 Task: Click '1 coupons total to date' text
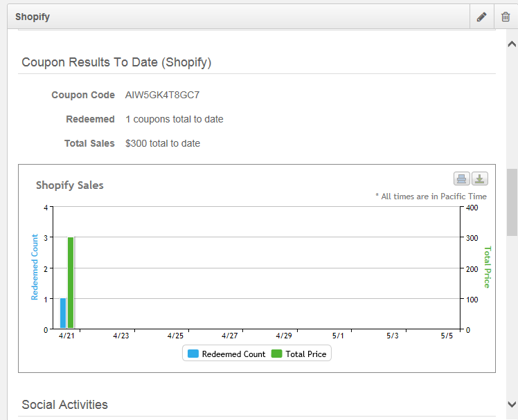tap(175, 119)
